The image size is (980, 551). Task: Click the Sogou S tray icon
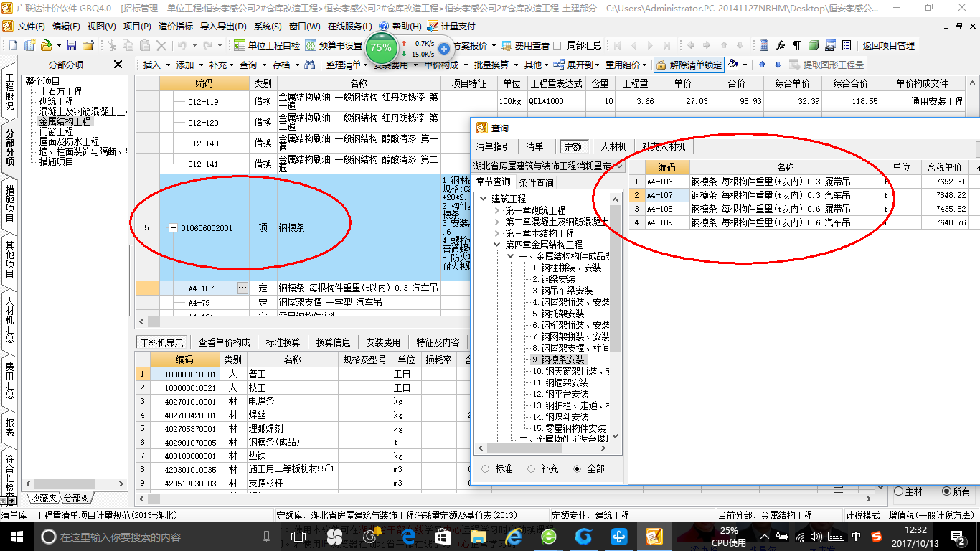click(877, 537)
